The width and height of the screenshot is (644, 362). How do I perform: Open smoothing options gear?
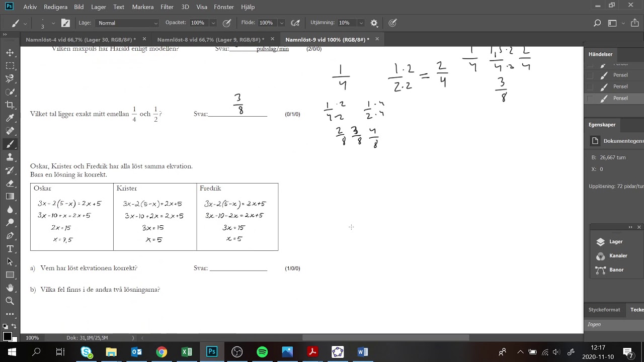point(374,23)
